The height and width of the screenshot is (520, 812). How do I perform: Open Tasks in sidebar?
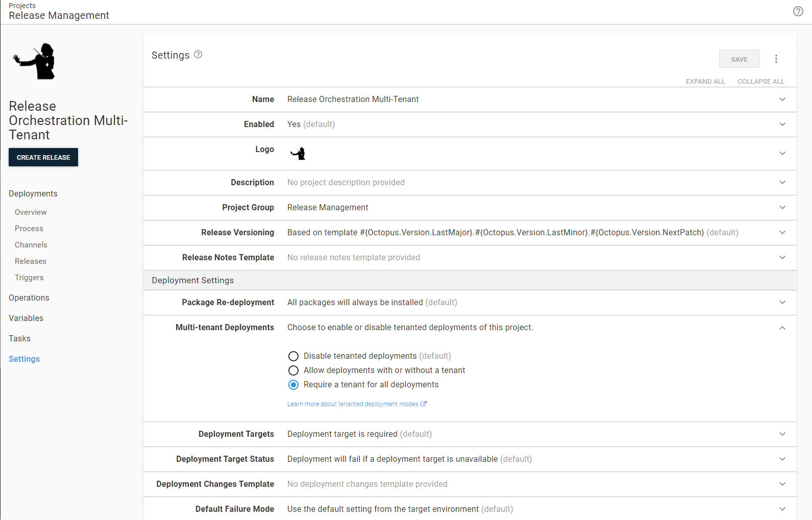19,338
